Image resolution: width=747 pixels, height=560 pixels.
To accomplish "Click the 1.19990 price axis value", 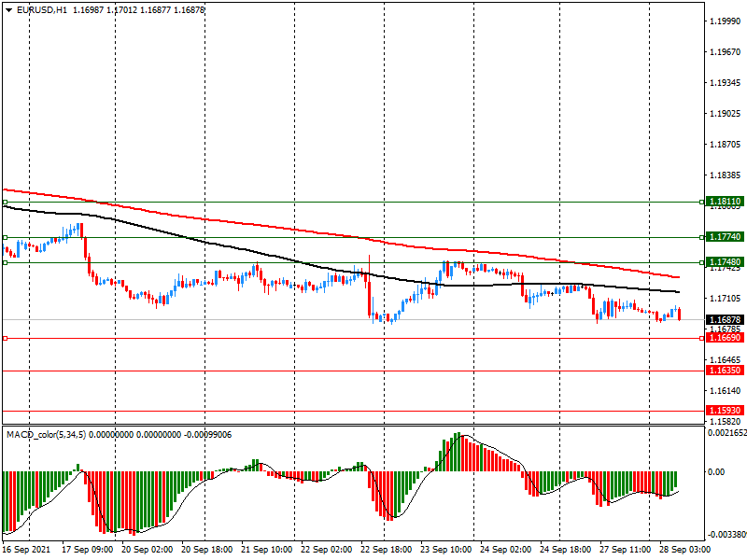I will (726, 21).
